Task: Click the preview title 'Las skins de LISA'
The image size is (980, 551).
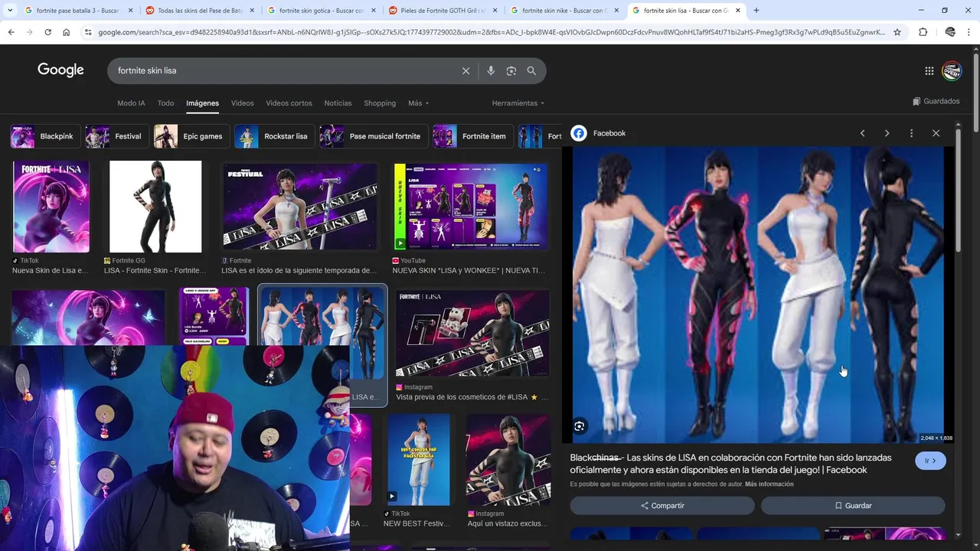Action: point(730,464)
